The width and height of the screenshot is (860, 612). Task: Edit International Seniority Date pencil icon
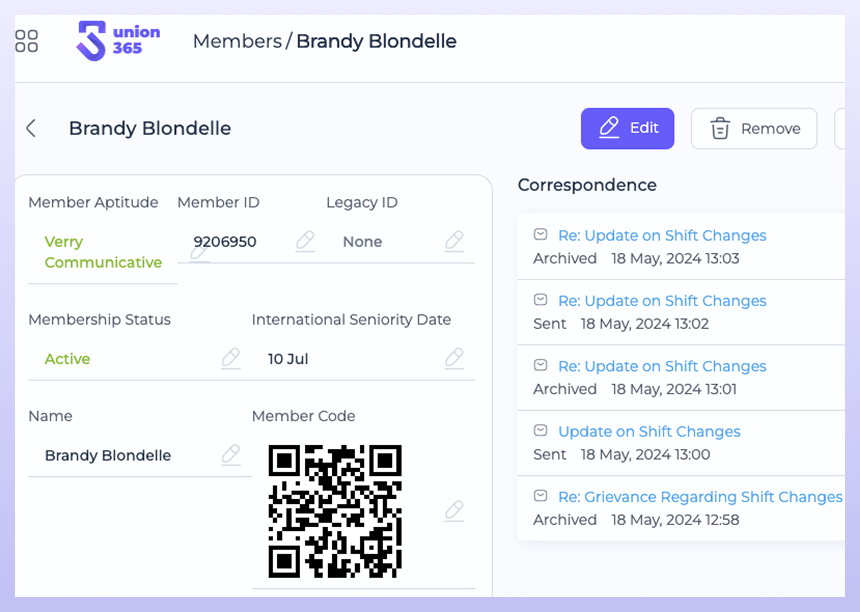[454, 358]
